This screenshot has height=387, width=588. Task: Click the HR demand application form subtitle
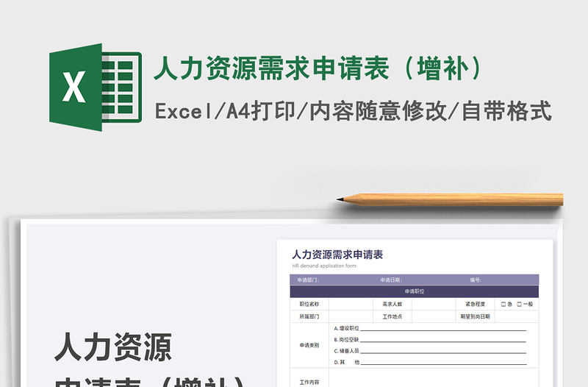(x=324, y=266)
